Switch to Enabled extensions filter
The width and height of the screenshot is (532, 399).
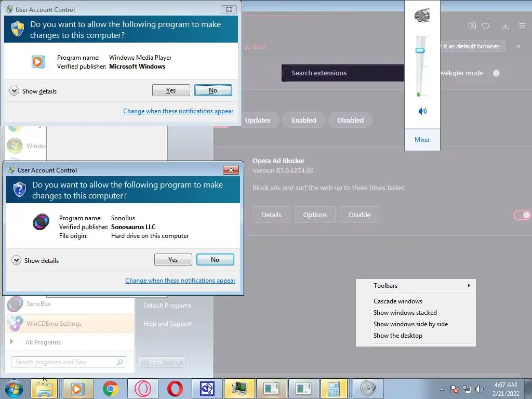303,120
